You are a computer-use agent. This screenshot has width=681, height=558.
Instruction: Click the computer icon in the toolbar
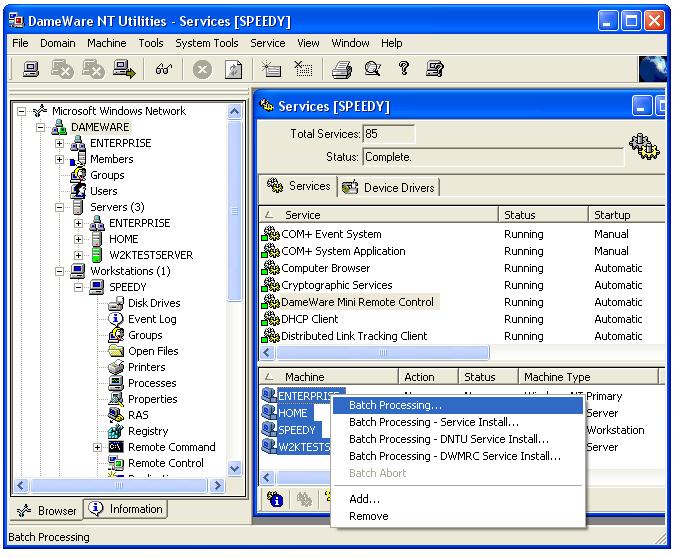tap(31, 69)
